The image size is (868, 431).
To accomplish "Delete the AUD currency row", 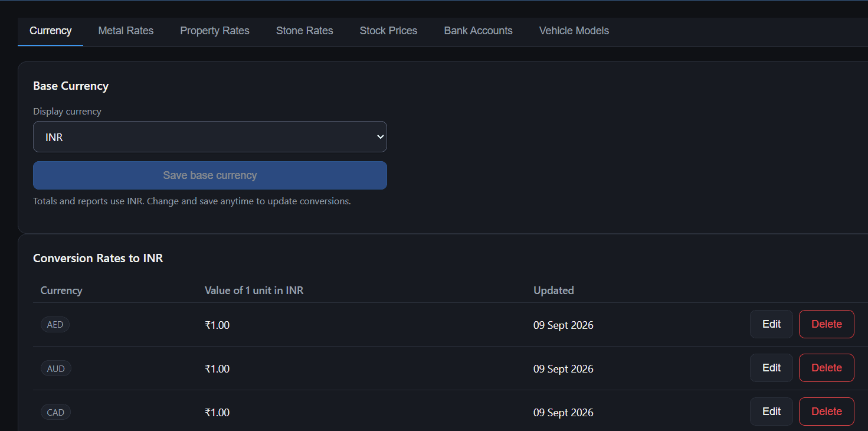I will tap(827, 368).
